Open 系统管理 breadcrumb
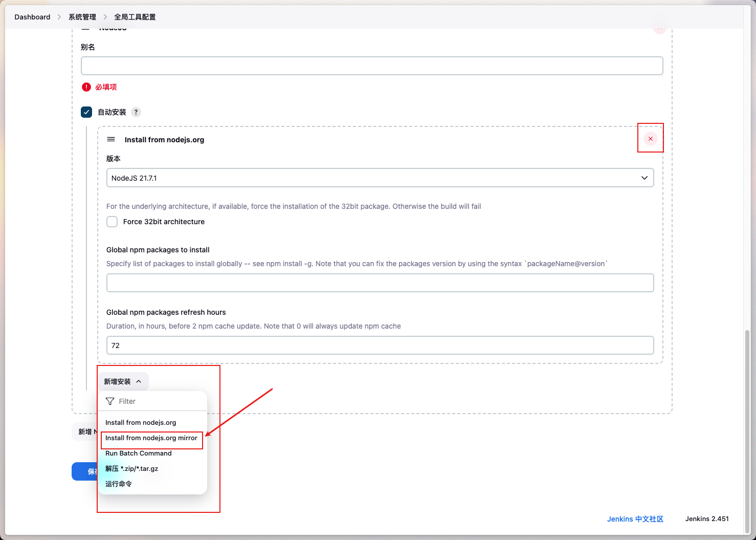756x540 pixels. 82,17
